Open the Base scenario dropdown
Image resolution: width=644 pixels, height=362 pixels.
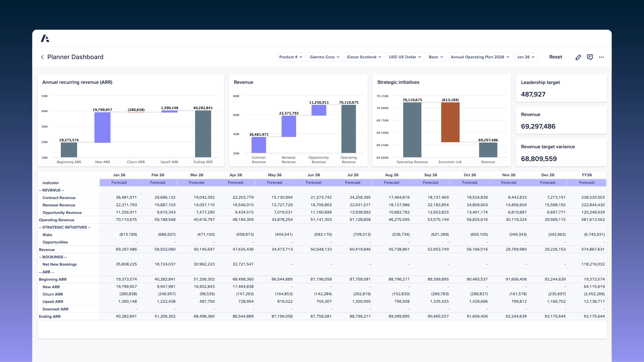coord(436,57)
